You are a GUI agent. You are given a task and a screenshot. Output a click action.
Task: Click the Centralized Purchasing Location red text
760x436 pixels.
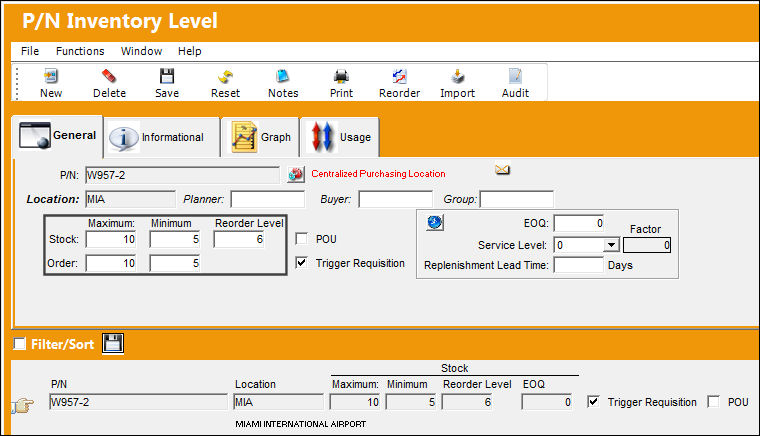(378, 173)
